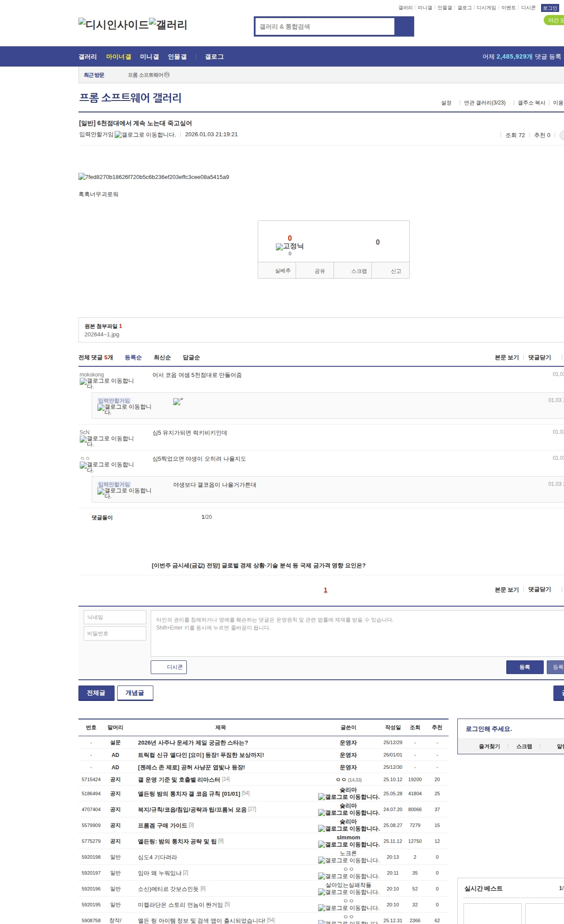
Task: Click the DCcon image in the first reply
Action: [x=177, y=402]
